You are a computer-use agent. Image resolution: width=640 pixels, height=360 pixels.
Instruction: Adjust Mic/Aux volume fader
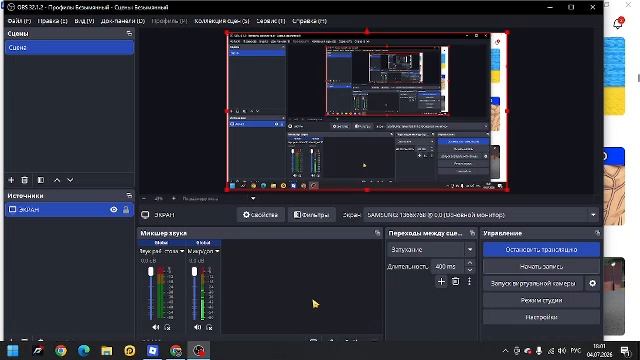coord(194,271)
